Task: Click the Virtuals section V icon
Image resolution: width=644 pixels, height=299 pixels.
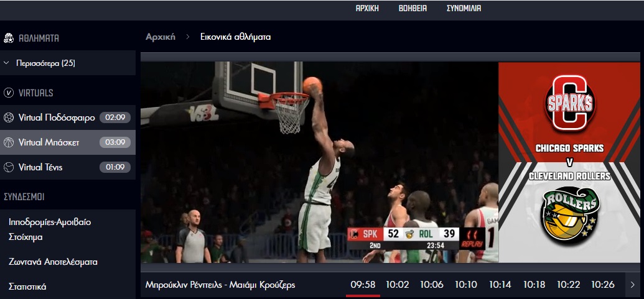Action: (x=9, y=93)
